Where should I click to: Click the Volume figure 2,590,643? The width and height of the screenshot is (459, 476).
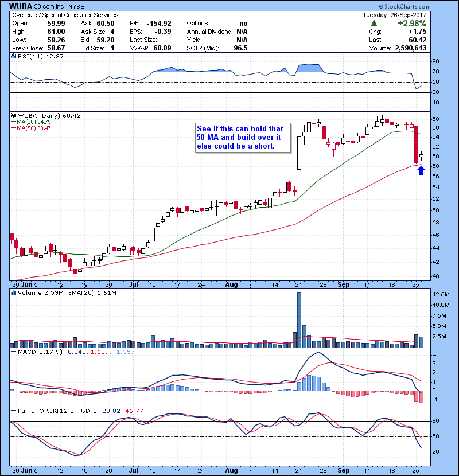point(411,48)
